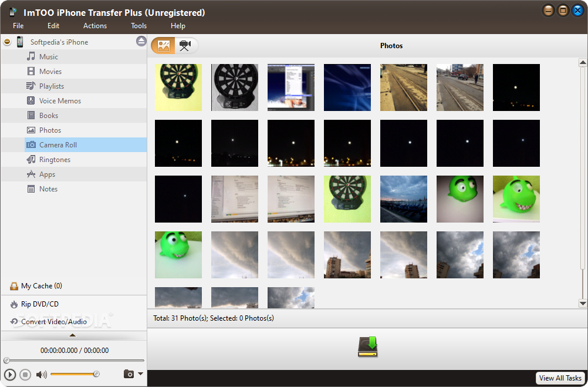The width and height of the screenshot is (588, 387).
Task: Open the Tools menu
Action: pyautogui.click(x=138, y=25)
